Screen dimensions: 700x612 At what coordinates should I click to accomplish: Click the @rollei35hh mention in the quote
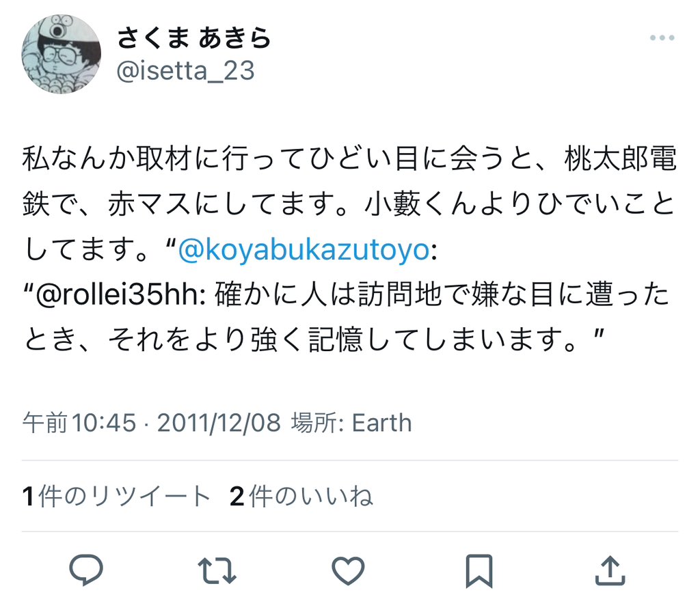point(120,295)
